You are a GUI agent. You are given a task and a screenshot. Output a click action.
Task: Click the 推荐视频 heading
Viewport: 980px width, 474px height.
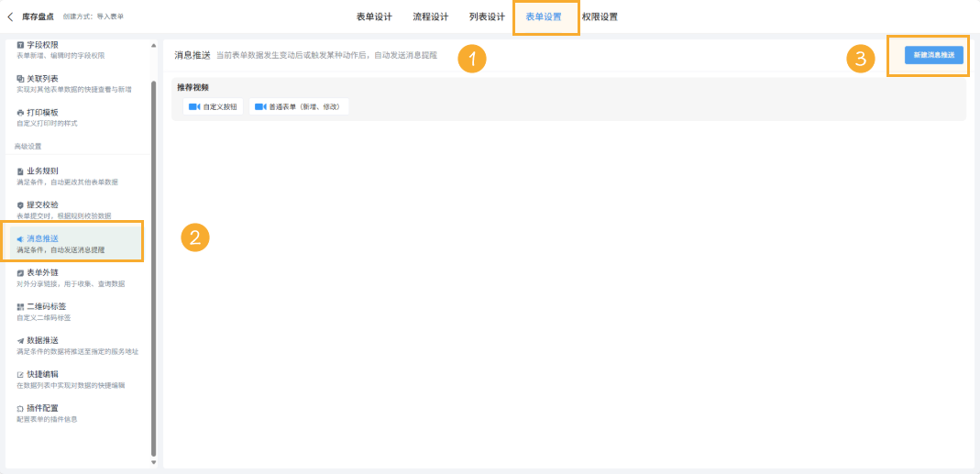(193, 87)
